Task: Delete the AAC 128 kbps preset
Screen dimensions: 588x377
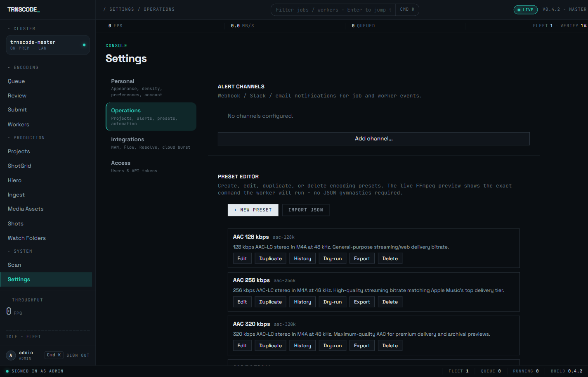Action: pos(390,258)
